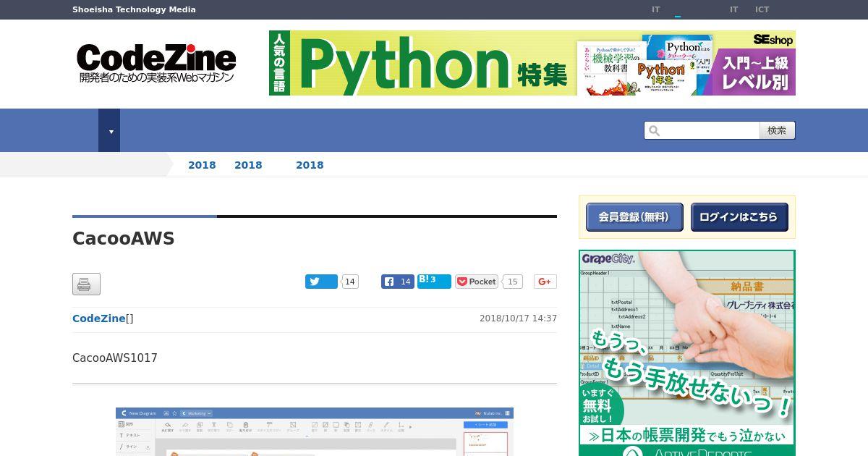Share on Google Plus
868x456 pixels.
coord(545,282)
